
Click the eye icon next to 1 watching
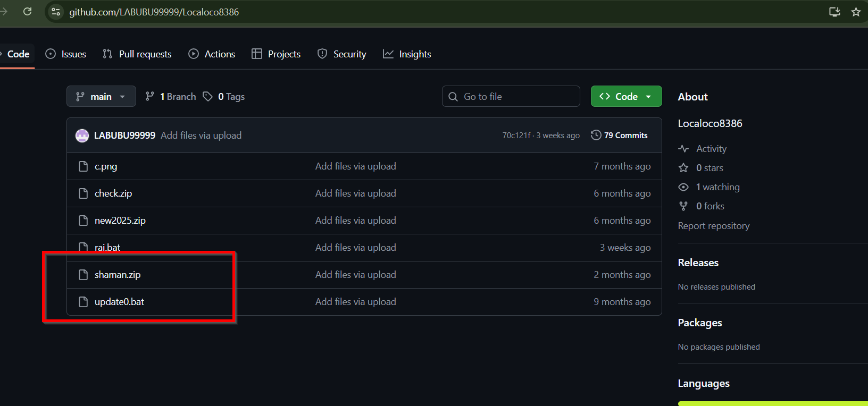(x=683, y=187)
